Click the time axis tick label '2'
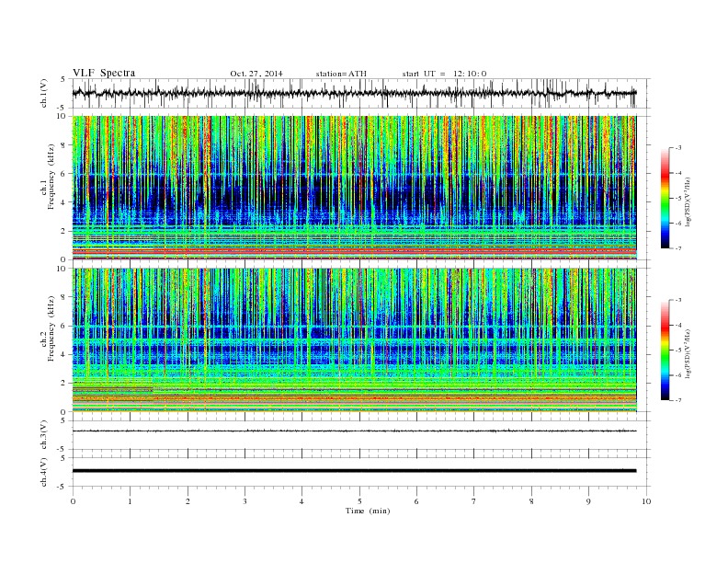Screen dimensions: 728x563 coord(188,501)
